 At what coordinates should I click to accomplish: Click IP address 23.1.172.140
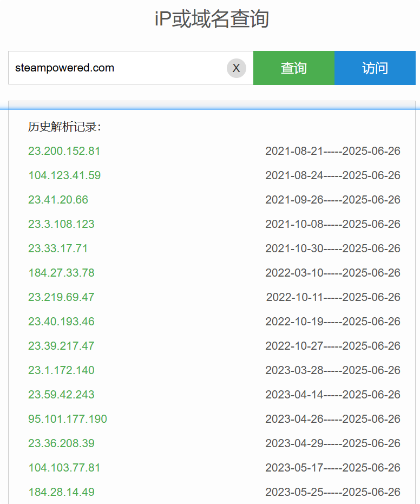pyautogui.click(x=61, y=370)
